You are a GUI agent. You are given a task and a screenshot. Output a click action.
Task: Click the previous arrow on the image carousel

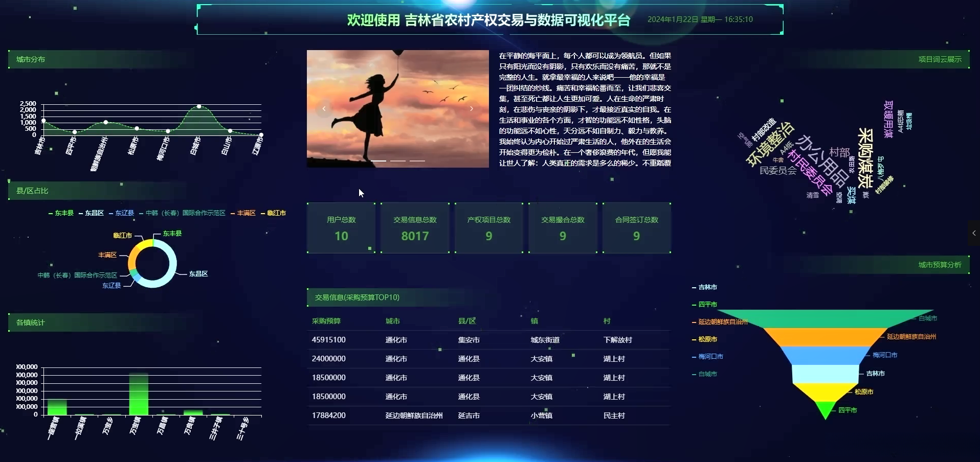point(324,108)
